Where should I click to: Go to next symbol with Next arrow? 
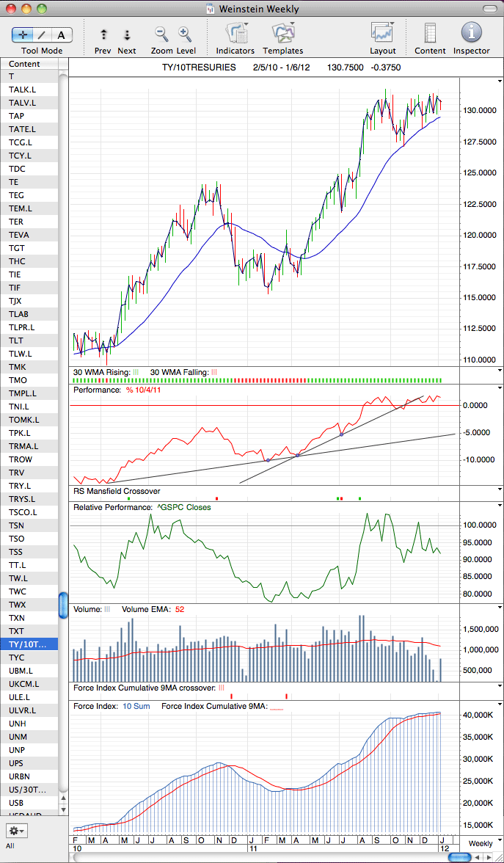coord(126,35)
